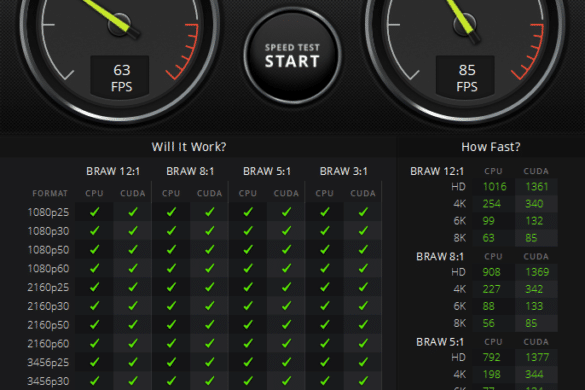Click the 1080p50 BRAW 5:1 CPU checkmark
Image resolution: width=585 pixels, height=390 pixels.
pyautogui.click(x=248, y=249)
